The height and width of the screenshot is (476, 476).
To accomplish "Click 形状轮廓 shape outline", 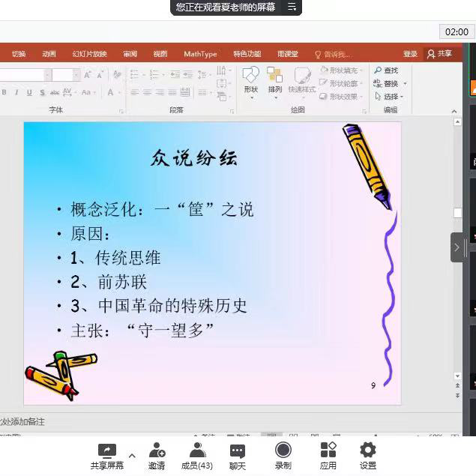I will pos(341,83).
